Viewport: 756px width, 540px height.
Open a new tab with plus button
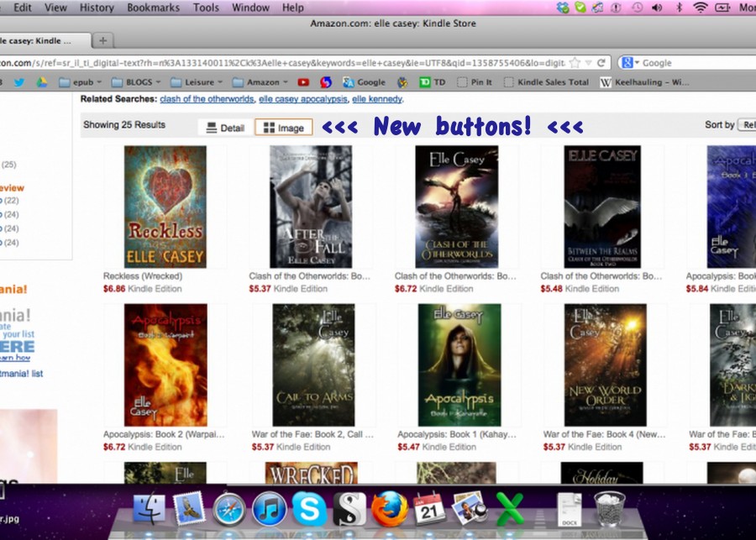coord(102,40)
